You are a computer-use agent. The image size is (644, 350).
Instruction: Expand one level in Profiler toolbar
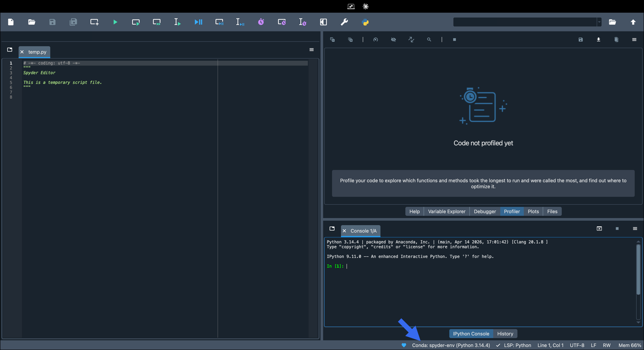tap(350, 40)
